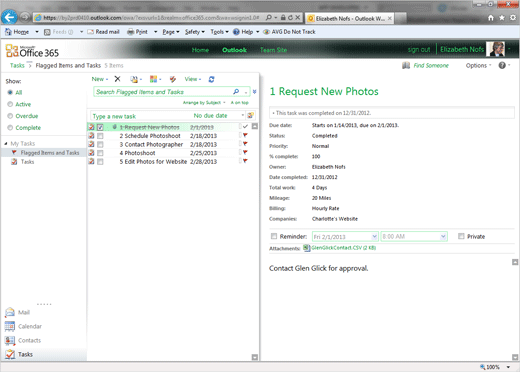This screenshot has width=520, height=372.
Task: Check the Edit Photos for Website checkbox
Action: click(x=100, y=162)
